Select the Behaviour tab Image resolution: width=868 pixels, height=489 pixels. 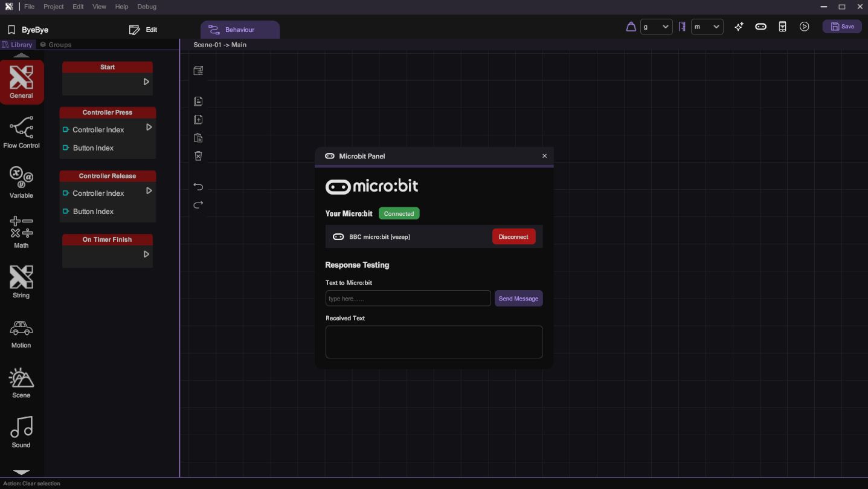pyautogui.click(x=240, y=30)
